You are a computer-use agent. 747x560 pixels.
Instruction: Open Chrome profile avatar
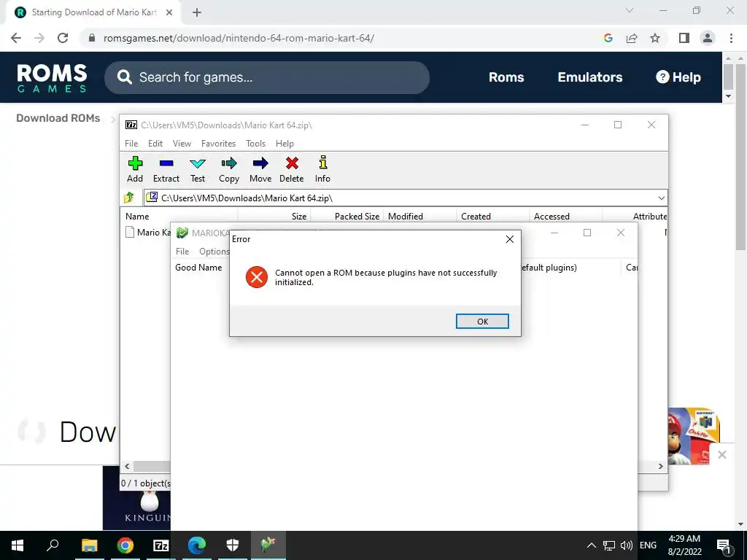click(708, 38)
